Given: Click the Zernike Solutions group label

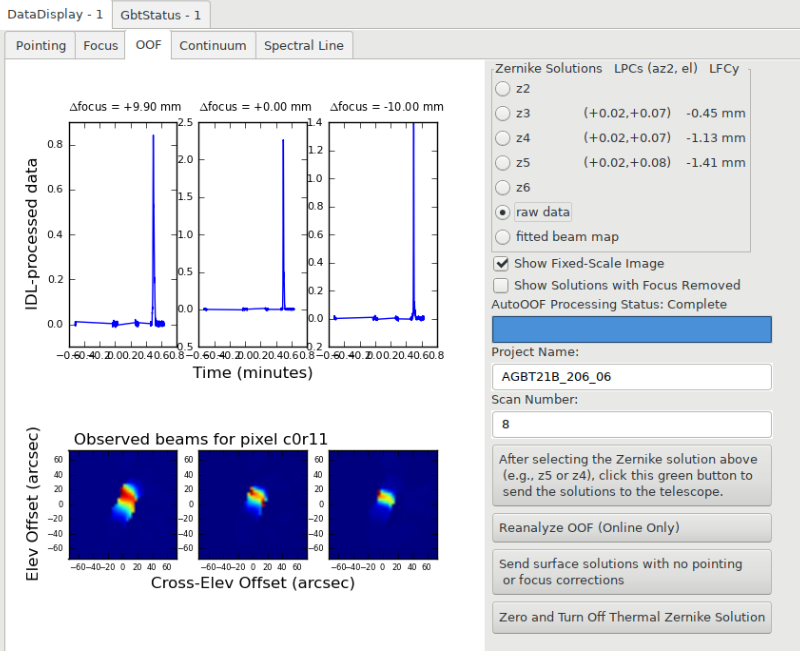Looking at the screenshot, I should (x=548, y=68).
